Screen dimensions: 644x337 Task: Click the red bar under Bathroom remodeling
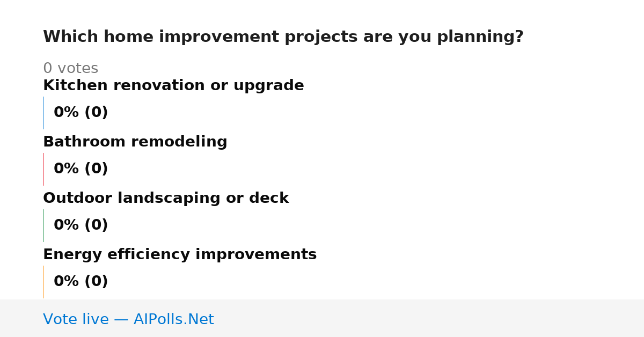tap(43, 169)
